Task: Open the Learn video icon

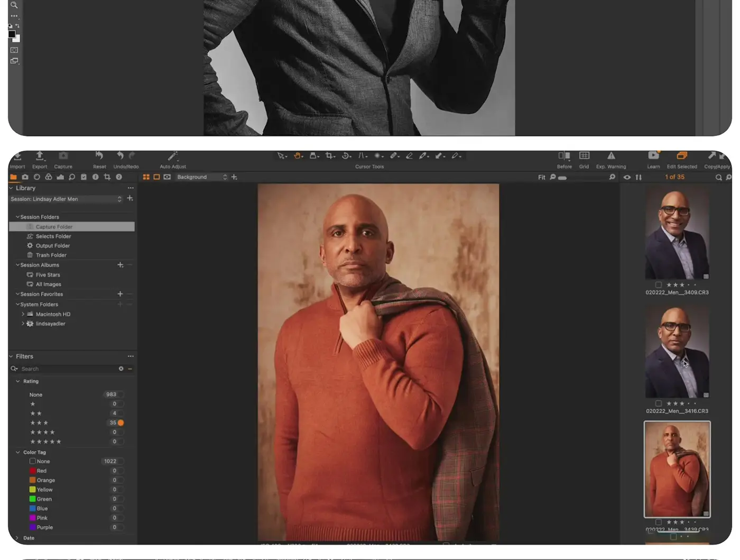Action: [x=654, y=155]
